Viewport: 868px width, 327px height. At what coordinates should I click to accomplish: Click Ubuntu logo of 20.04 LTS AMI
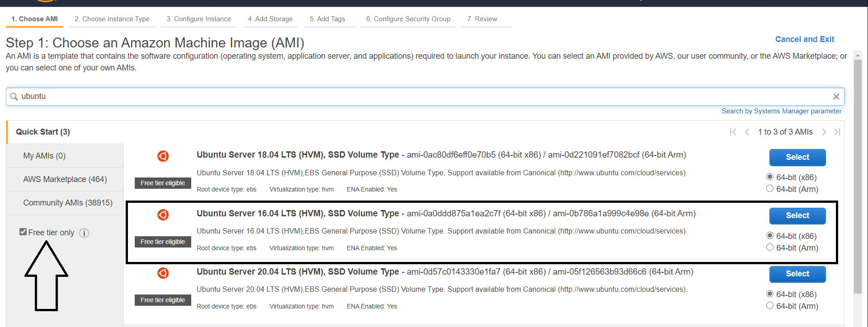pos(163,273)
